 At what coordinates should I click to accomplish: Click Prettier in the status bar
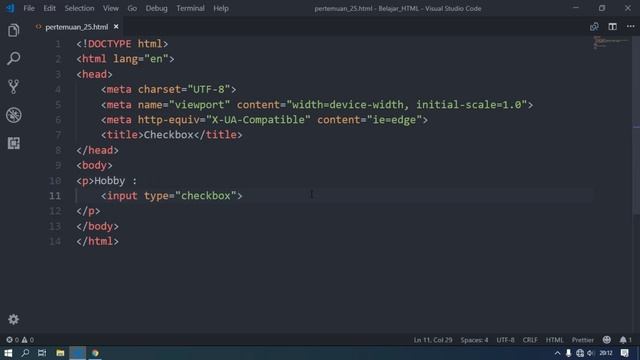point(582,340)
